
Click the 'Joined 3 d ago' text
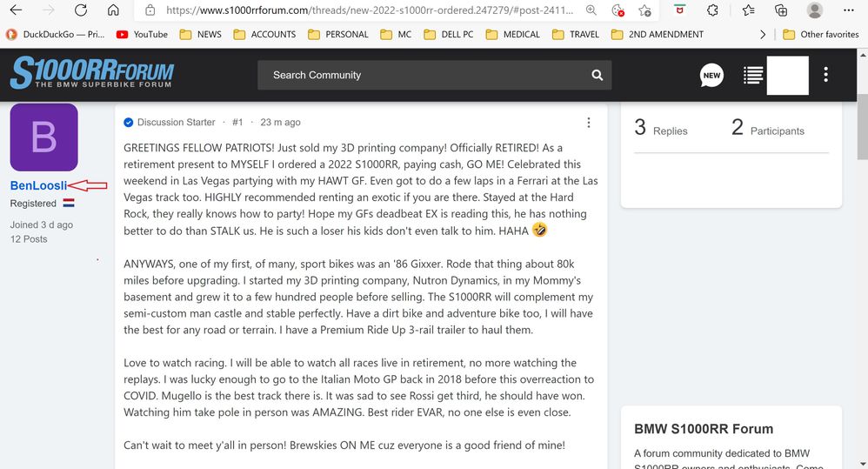pos(42,224)
